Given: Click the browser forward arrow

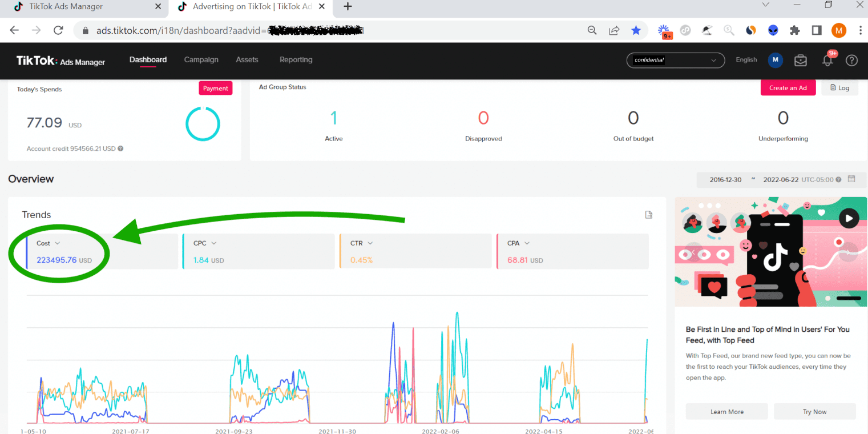Looking at the screenshot, I should tap(36, 30).
